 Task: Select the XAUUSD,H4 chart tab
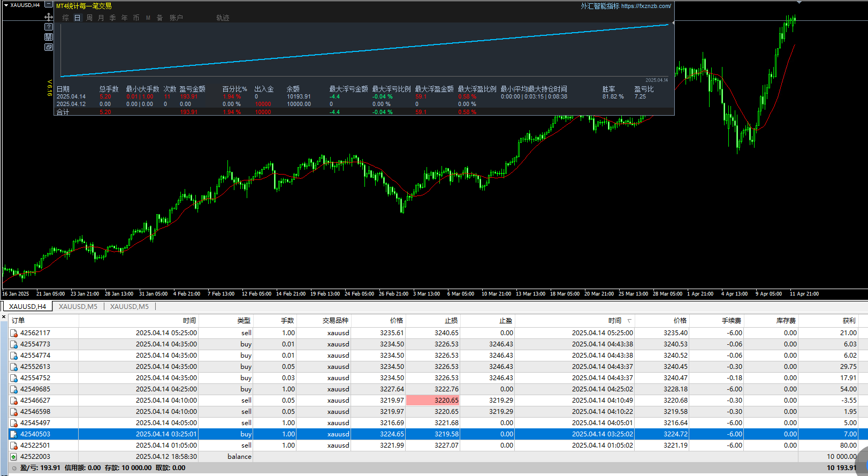27,307
